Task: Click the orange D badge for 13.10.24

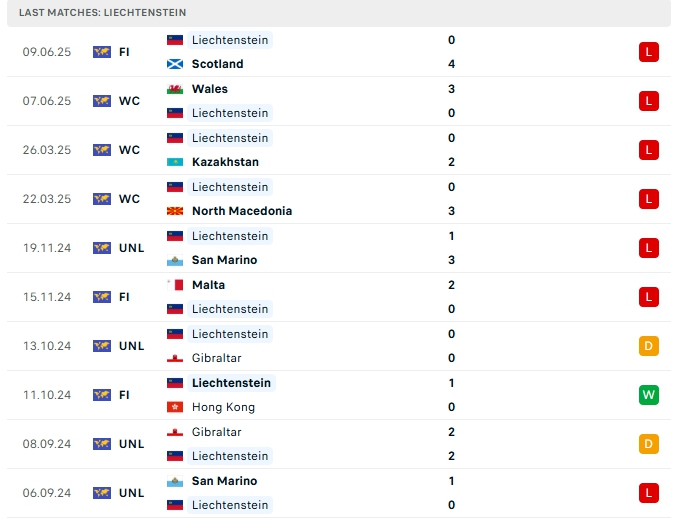Action: tap(649, 346)
